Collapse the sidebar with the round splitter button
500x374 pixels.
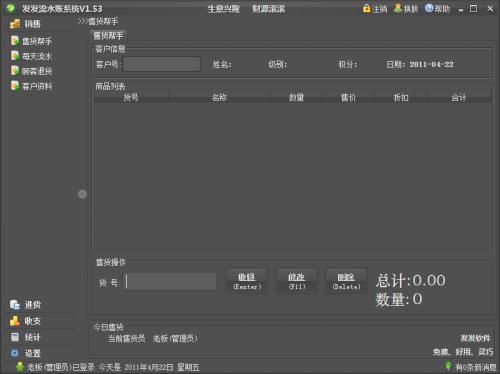tap(82, 194)
